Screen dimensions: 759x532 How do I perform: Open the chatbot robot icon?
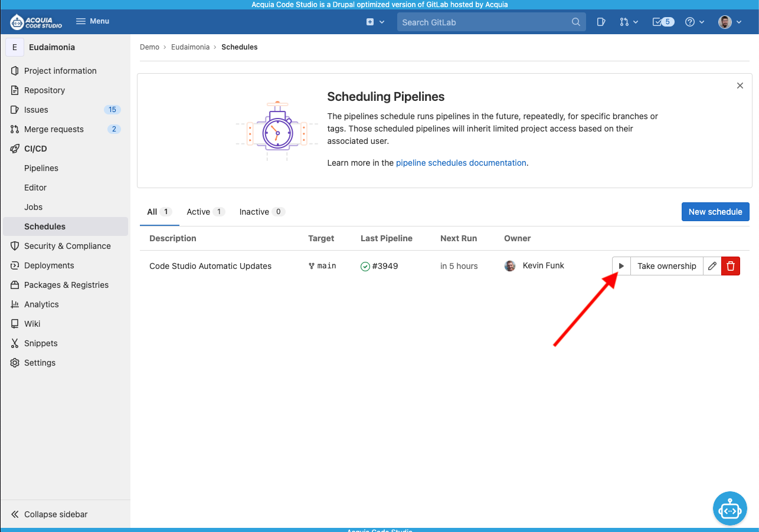click(x=730, y=508)
